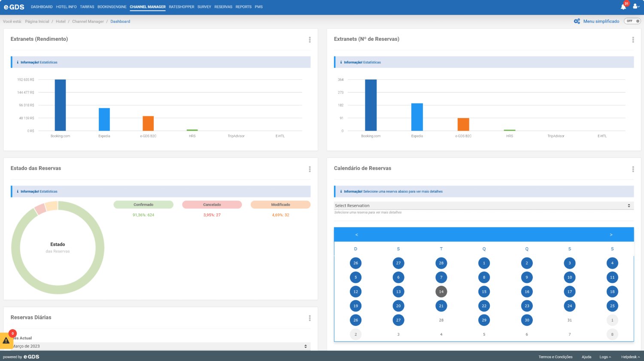Select day 21 in the calendar
The height and width of the screenshot is (361, 644).
[441, 306]
